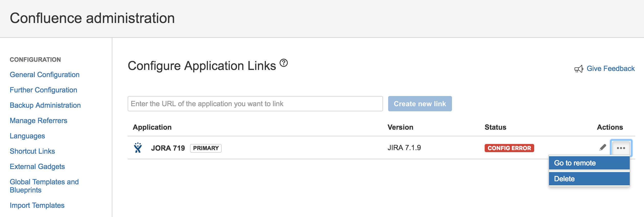Select Shortcut Links in sidebar
The image size is (644, 217).
(x=32, y=151)
